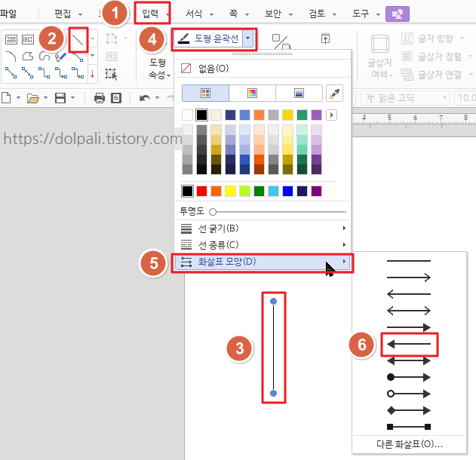Image resolution: width=476 pixels, height=460 pixels.
Task: Pick a color with the eyedropper
Action: click(x=334, y=94)
